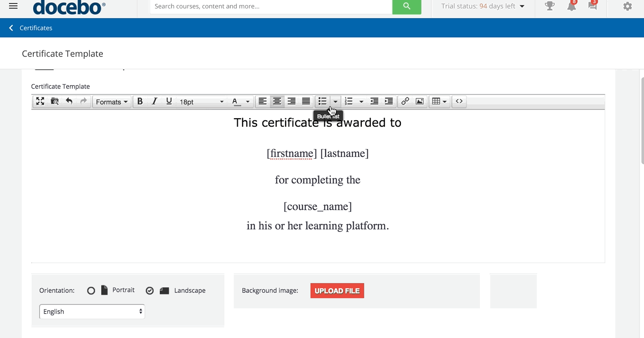This screenshot has width=644, height=338.
Task: Open the table insert menu
Action: (x=439, y=101)
